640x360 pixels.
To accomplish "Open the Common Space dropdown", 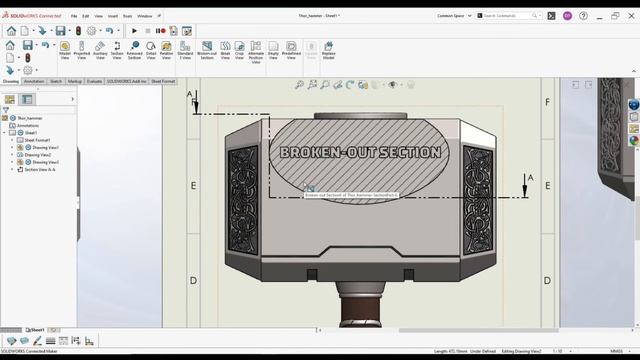I will (454, 16).
